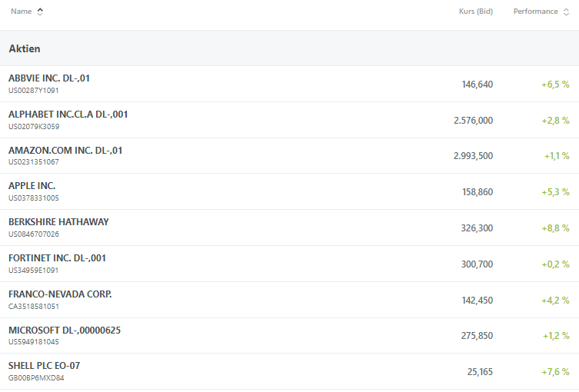Click Berkshire bid price 326,300
Screen dimensions: 579x392
[477, 228]
